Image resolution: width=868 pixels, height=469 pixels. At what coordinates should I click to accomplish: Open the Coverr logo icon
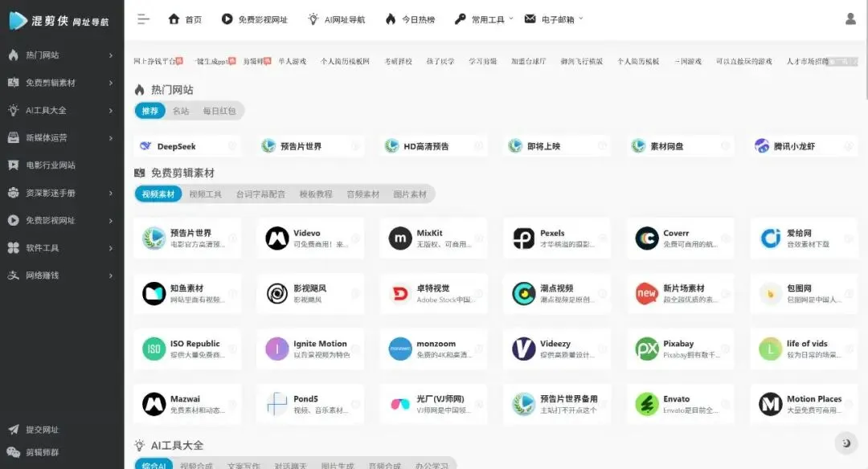click(x=646, y=239)
